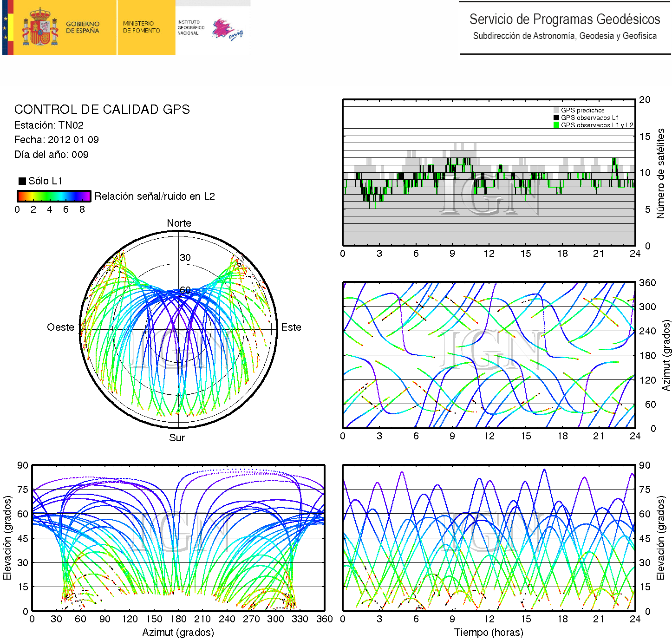Click the L2 signal-to-noise rainbow color bar
The image size is (672, 640).
pos(54,196)
